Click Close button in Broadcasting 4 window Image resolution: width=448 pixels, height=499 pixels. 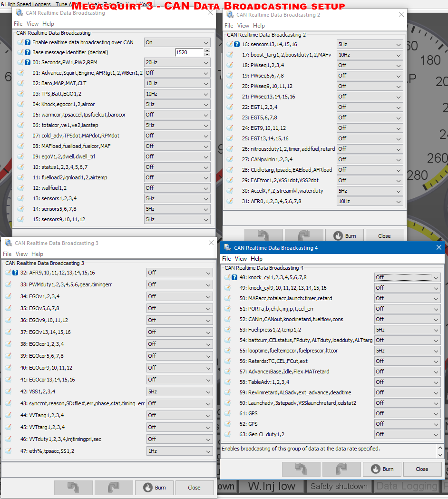422,469
